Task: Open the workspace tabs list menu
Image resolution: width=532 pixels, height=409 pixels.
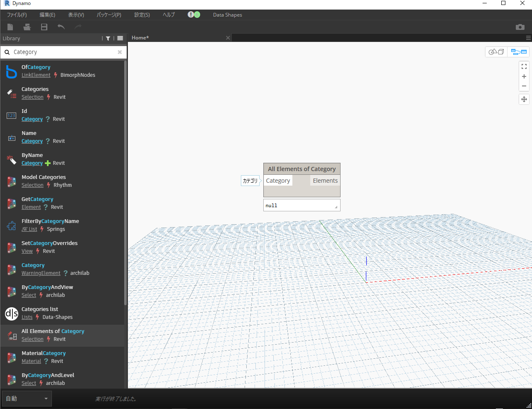Action: (x=528, y=38)
